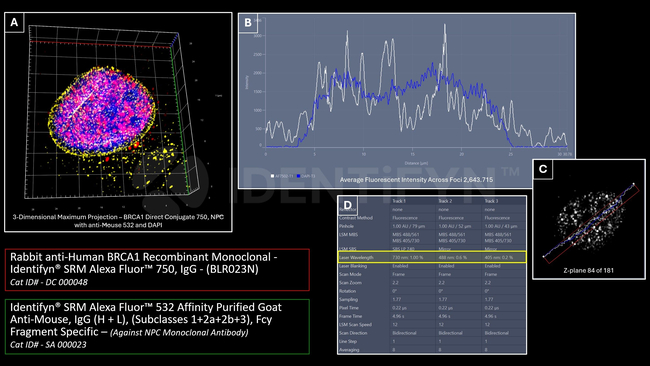Click the 'Distance [µm]' x-axis label
Viewport: 650px width, 366px height.
click(416, 163)
